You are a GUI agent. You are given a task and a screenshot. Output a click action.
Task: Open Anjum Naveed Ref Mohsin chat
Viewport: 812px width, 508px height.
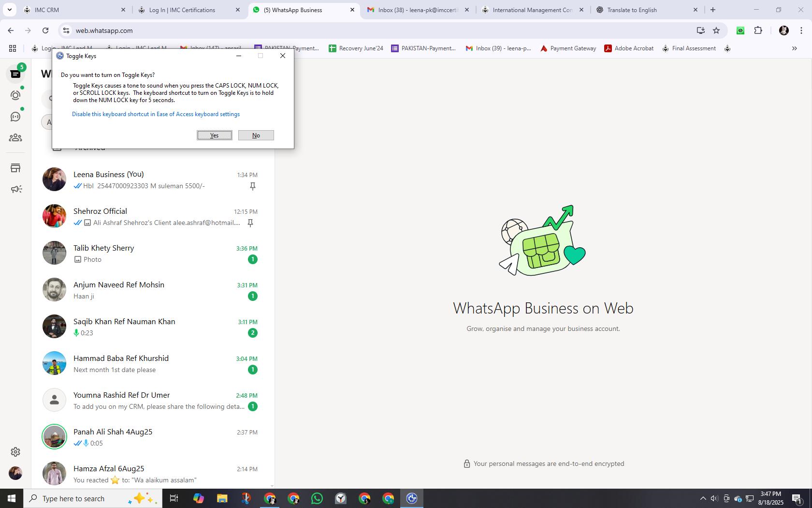(x=153, y=290)
